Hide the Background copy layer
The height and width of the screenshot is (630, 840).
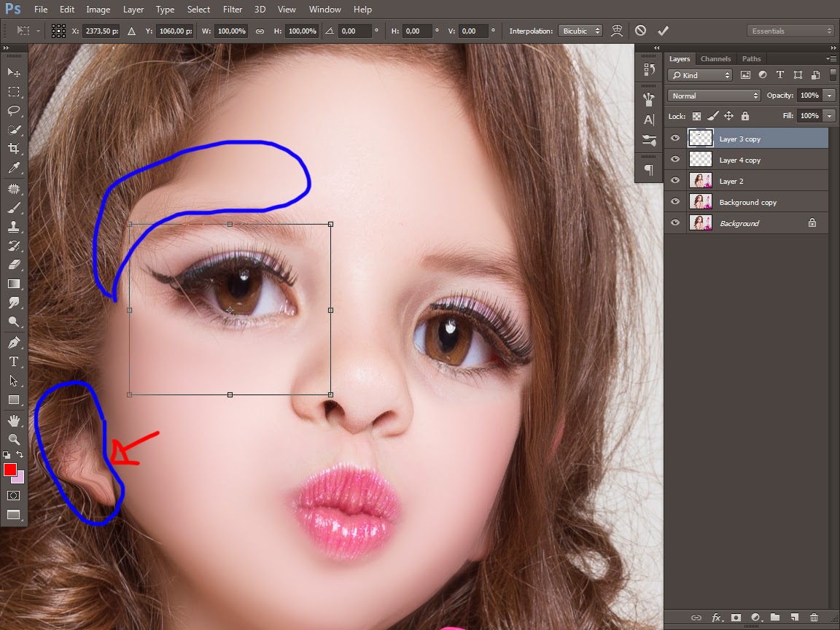(x=675, y=201)
